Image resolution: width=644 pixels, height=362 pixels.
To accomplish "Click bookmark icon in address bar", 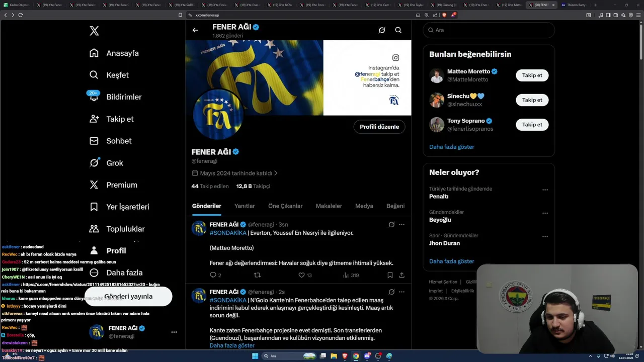I will (x=180, y=15).
